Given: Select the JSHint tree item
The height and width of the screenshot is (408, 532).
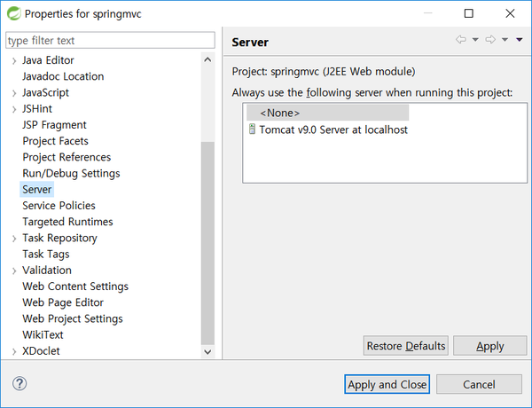Looking at the screenshot, I should pos(37,108).
